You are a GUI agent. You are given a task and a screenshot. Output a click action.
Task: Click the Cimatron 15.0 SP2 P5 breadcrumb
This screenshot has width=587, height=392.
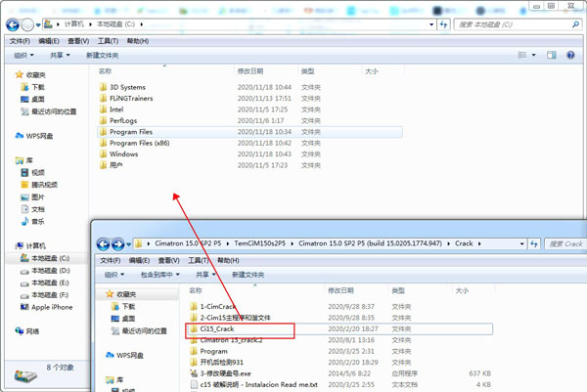[x=188, y=243]
